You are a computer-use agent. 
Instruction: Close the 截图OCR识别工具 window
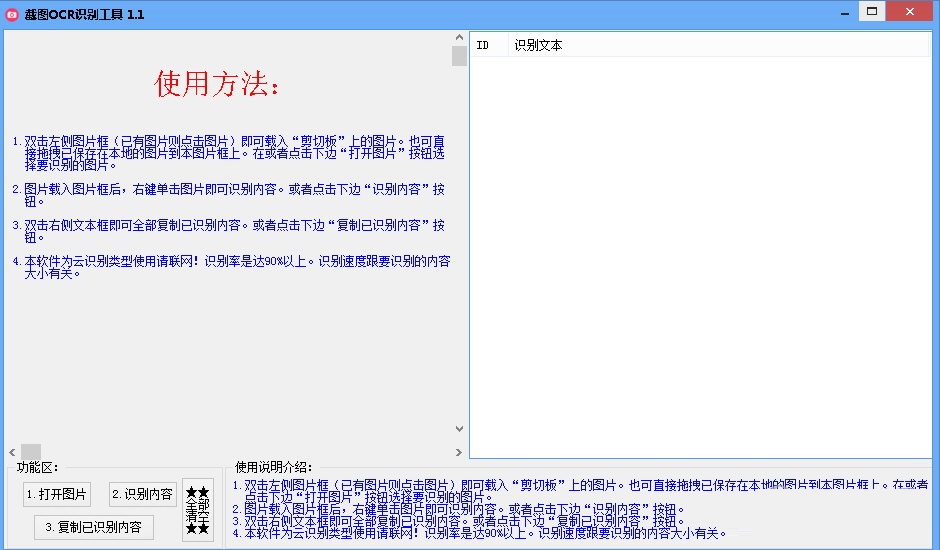(x=909, y=11)
